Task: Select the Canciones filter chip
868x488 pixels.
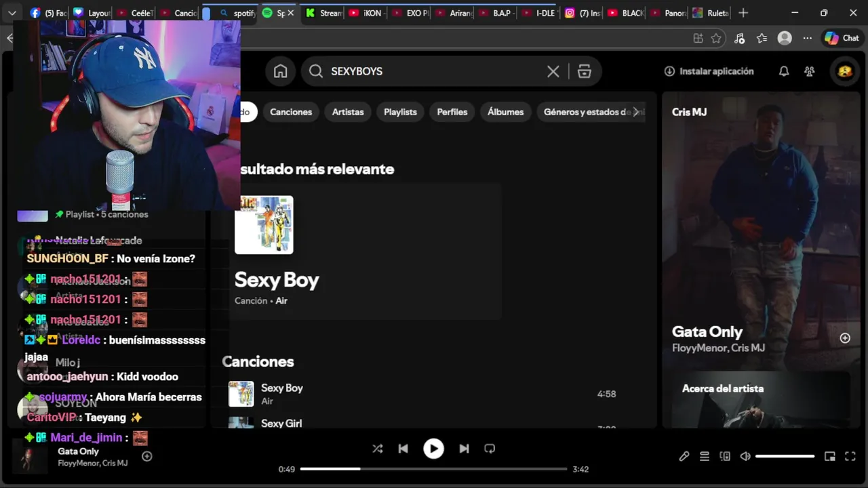Action: click(x=291, y=112)
